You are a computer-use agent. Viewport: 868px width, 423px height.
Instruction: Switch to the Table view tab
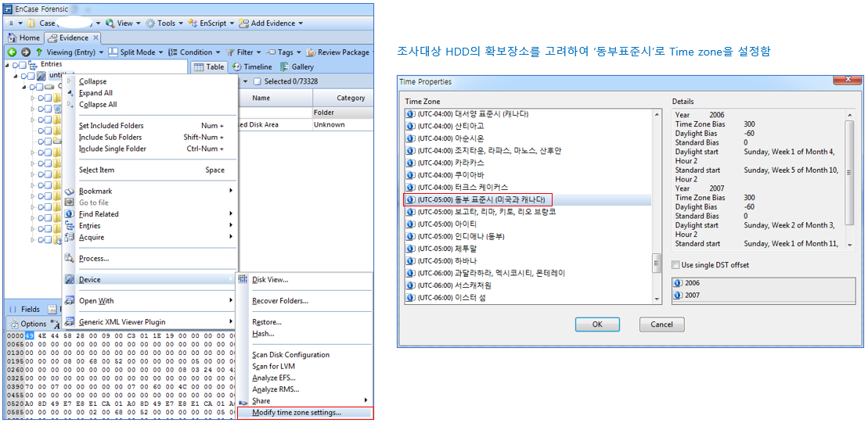pyautogui.click(x=209, y=67)
